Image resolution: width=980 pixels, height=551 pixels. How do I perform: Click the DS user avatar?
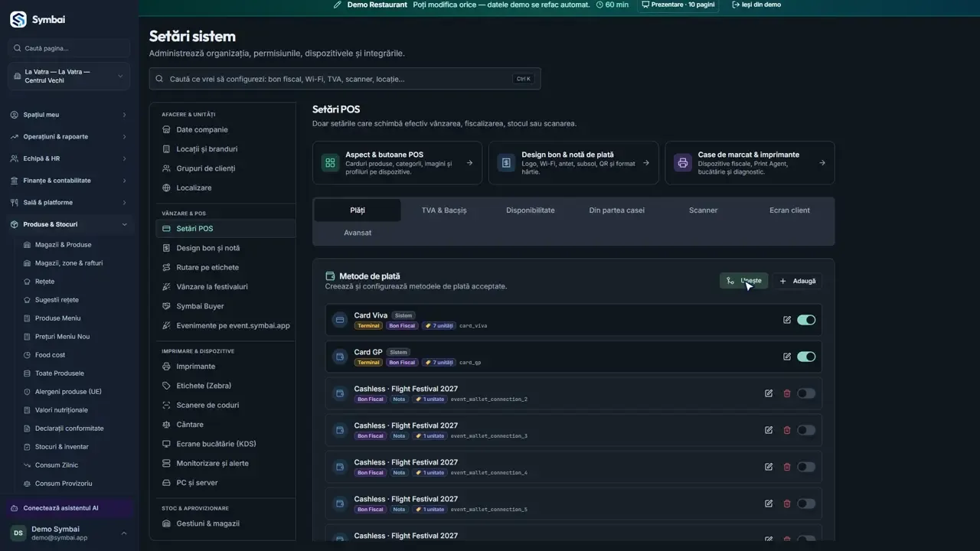point(18,533)
